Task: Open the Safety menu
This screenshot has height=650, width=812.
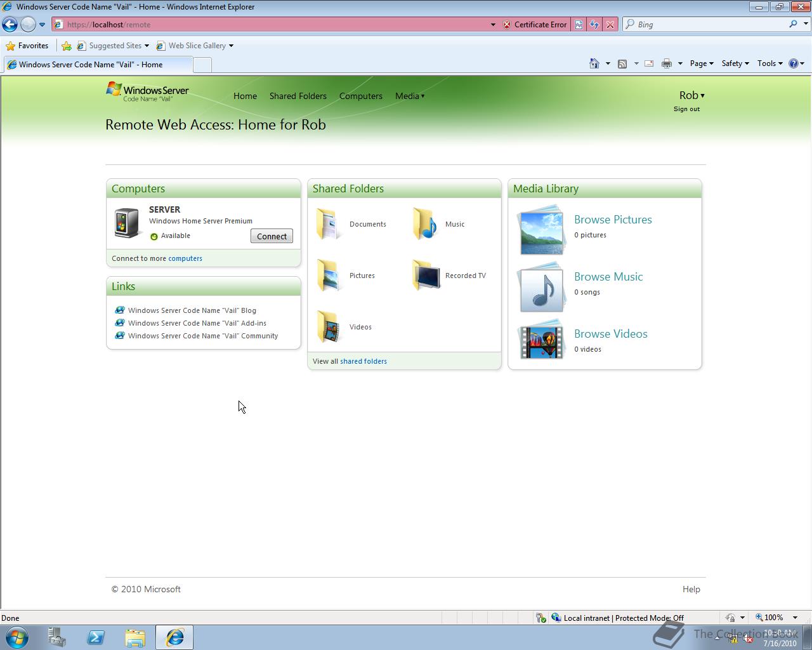Action: pyautogui.click(x=735, y=63)
